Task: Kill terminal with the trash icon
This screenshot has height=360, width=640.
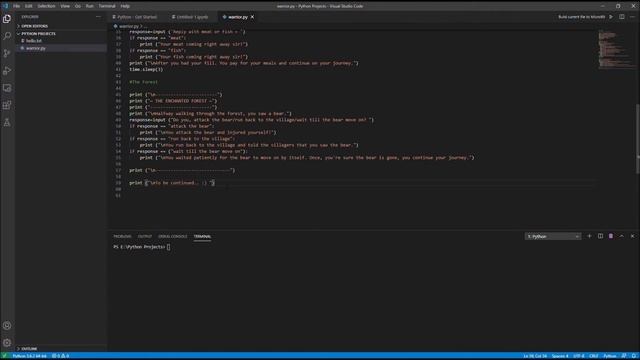Action: (611, 236)
